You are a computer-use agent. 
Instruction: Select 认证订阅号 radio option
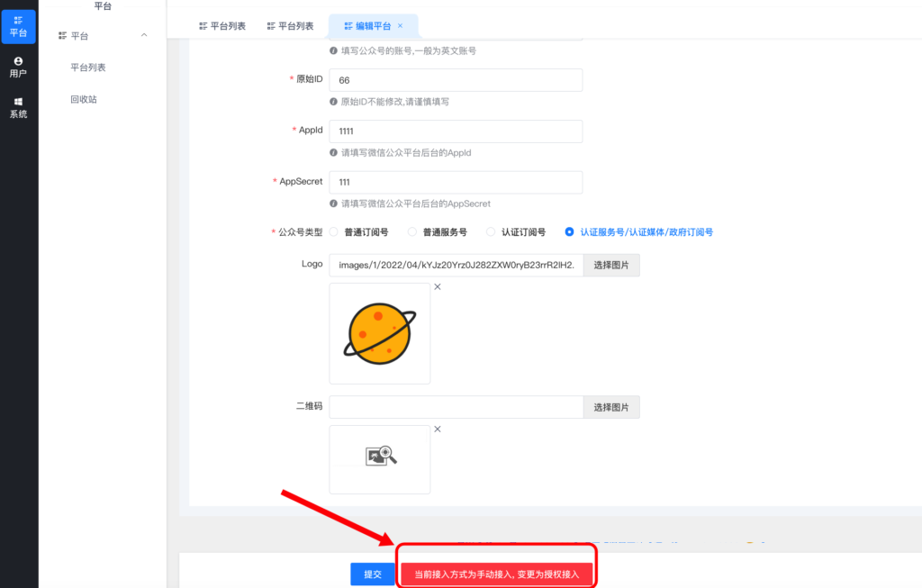[492, 232]
